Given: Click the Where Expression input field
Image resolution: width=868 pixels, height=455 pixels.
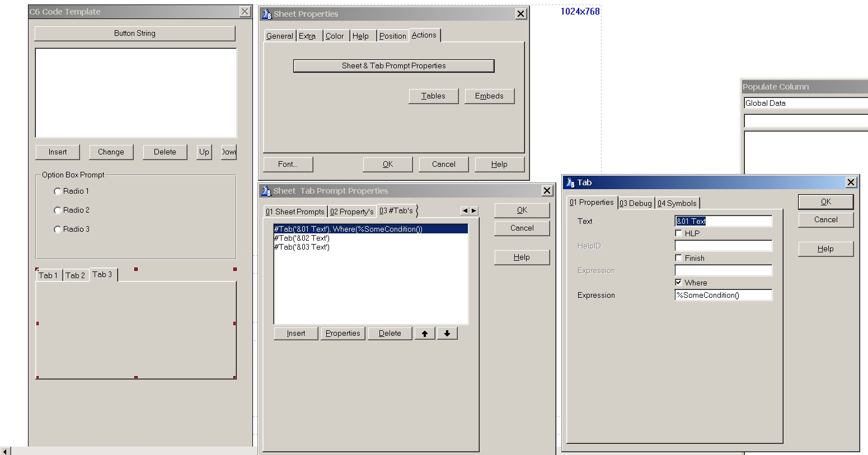Looking at the screenshot, I should 723,295.
